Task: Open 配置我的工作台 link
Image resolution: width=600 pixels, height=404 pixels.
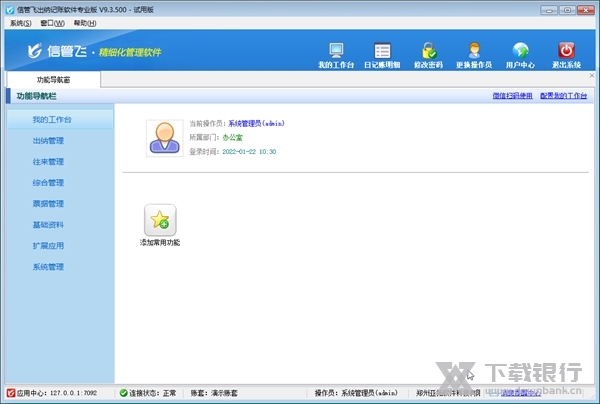Action: [x=563, y=96]
